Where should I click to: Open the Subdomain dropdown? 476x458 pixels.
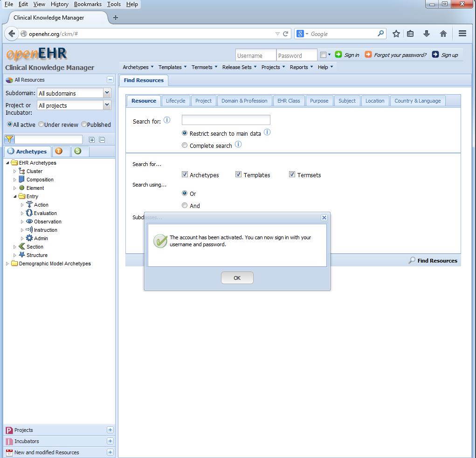(107, 93)
